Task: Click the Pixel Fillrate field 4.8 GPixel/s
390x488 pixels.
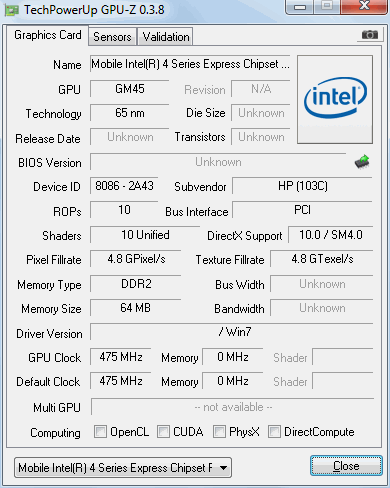Action: (136, 259)
